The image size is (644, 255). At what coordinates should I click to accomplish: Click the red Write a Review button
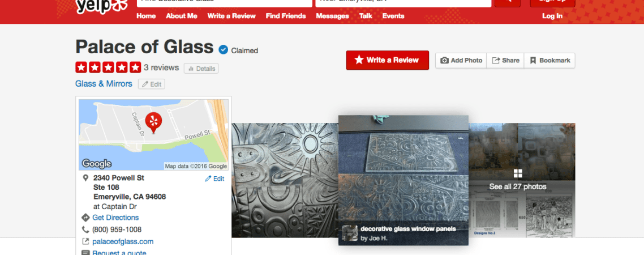(x=387, y=60)
